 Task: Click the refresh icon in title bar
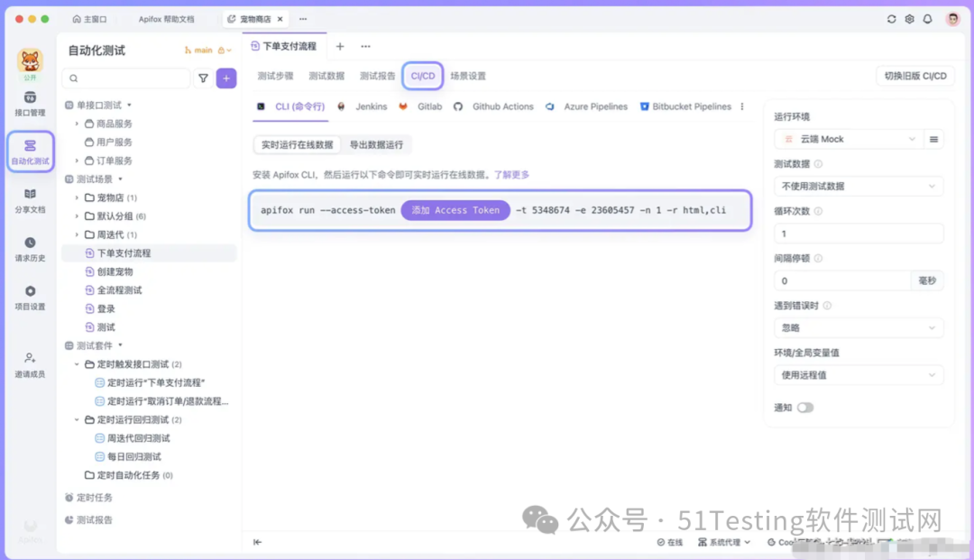coord(891,19)
